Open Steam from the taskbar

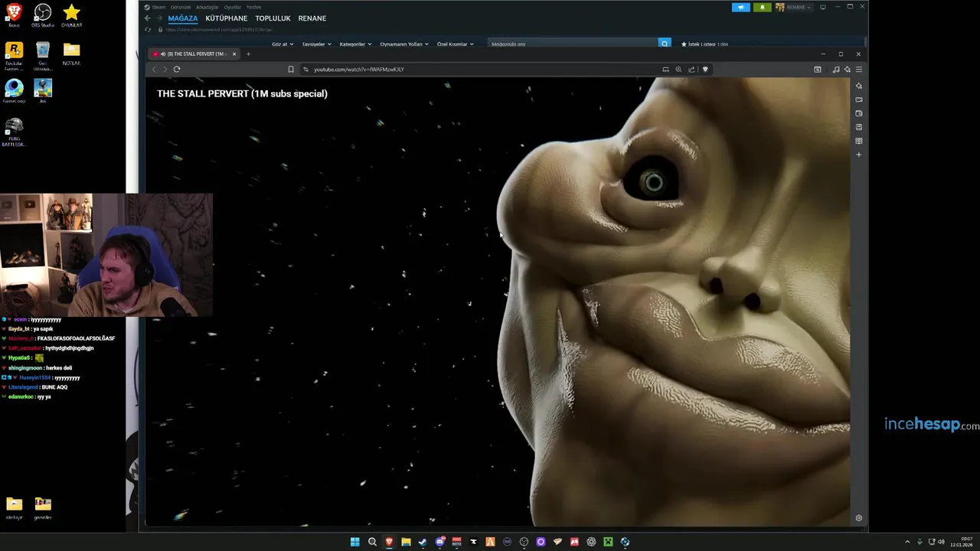pos(423,542)
